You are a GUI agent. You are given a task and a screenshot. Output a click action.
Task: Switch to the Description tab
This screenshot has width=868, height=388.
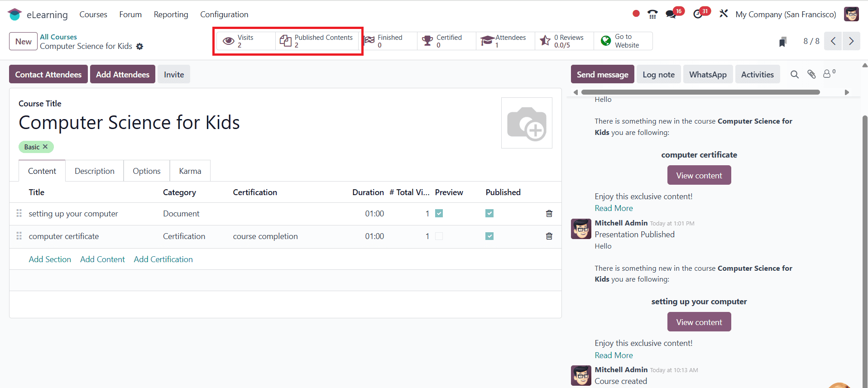pyautogui.click(x=95, y=171)
